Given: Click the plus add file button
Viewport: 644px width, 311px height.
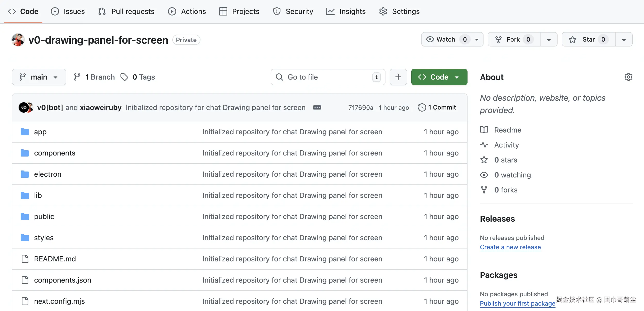Looking at the screenshot, I should [398, 77].
